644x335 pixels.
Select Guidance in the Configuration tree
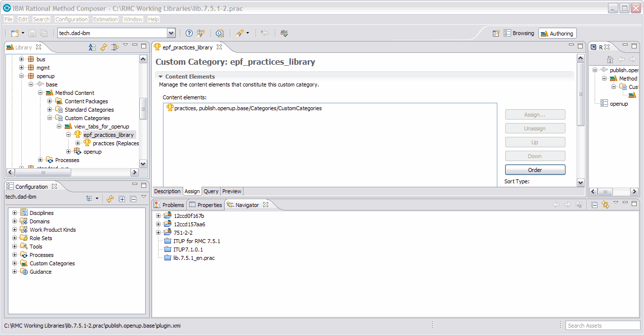[40, 272]
